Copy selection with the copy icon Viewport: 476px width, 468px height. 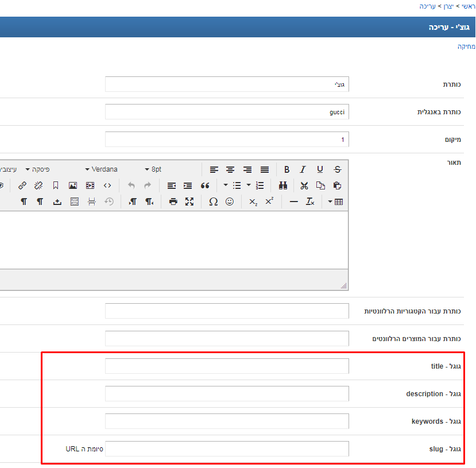click(320, 185)
